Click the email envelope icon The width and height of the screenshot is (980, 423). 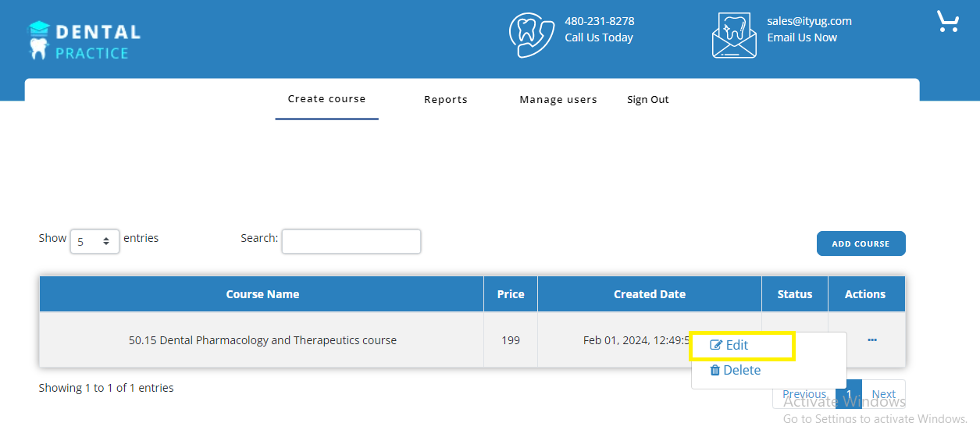click(734, 35)
